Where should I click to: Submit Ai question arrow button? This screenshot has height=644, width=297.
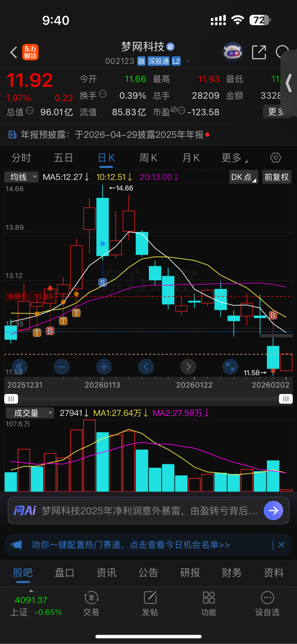point(273,511)
